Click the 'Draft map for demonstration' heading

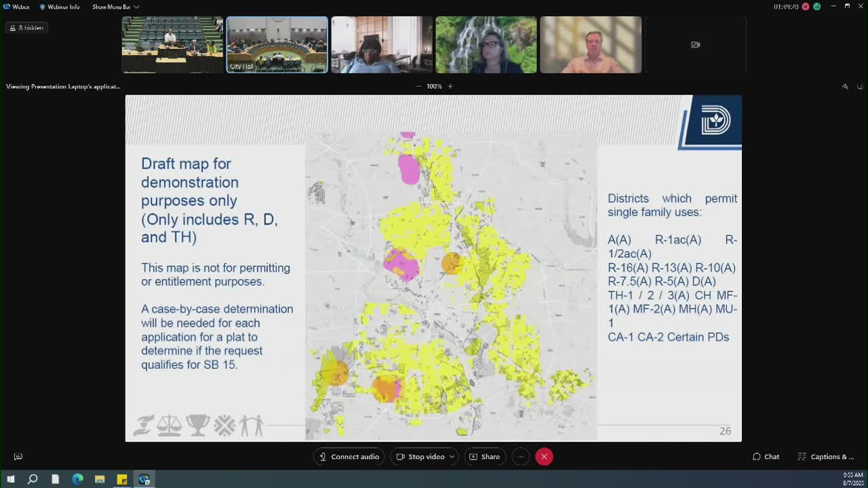190,173
